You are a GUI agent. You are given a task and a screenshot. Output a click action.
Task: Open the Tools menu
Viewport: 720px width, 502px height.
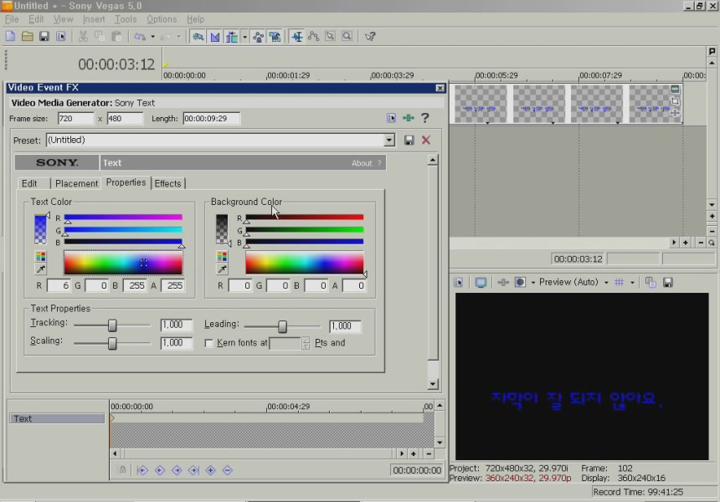125,19
